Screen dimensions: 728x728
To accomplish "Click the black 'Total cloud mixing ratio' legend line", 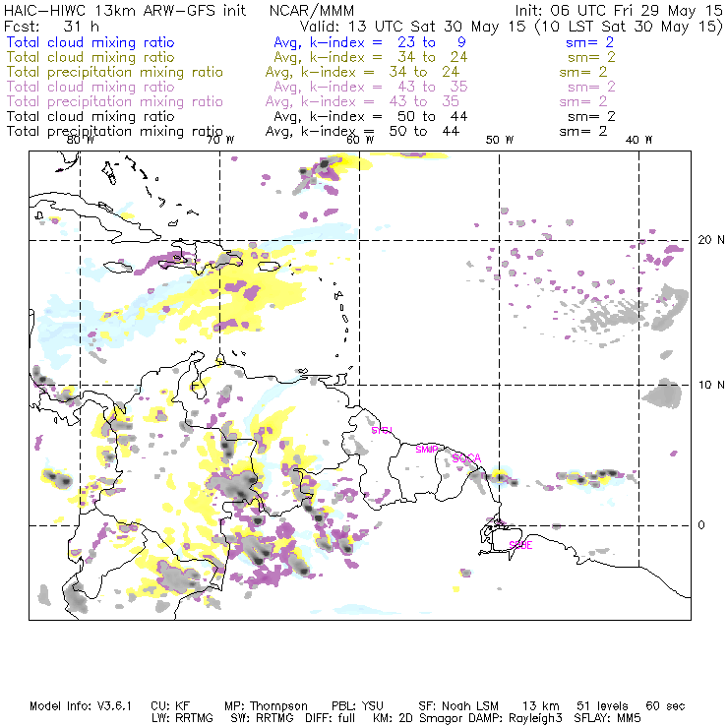I will (x=91, y=116).
